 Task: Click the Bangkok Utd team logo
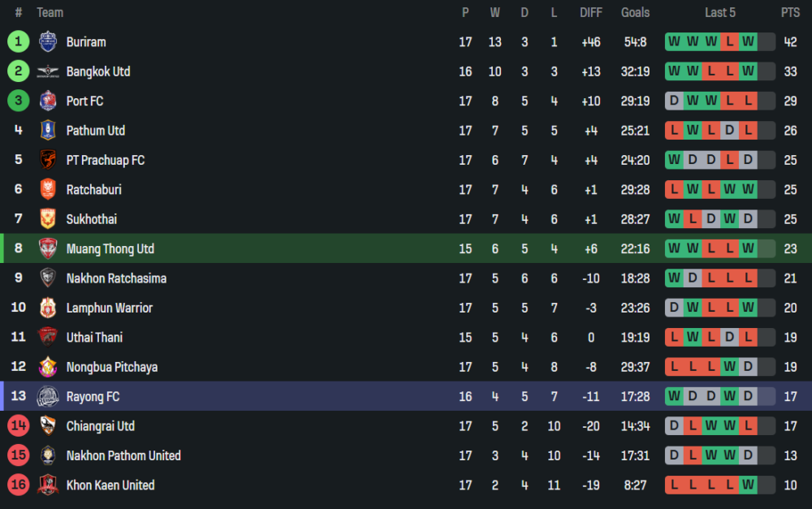[48, 71]
